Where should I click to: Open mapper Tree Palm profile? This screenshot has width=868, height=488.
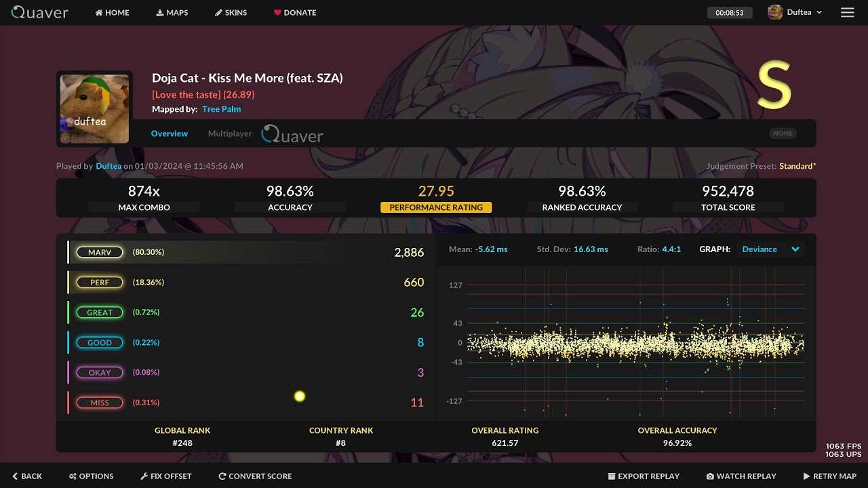point(222,109)
